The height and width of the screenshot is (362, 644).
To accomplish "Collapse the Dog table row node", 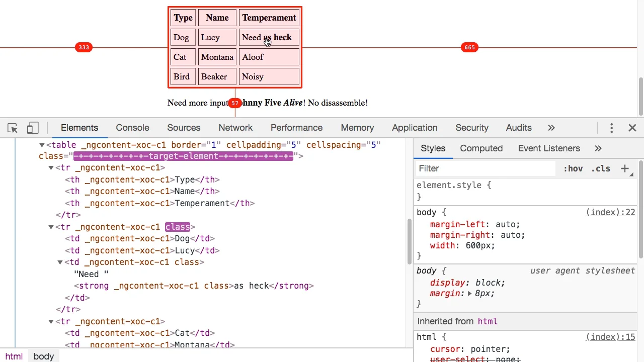I will 51,227.
